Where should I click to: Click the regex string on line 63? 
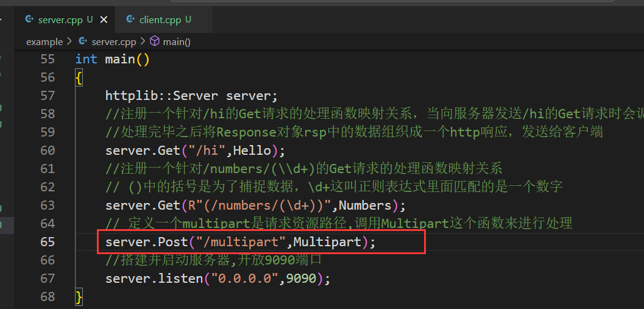260,205
